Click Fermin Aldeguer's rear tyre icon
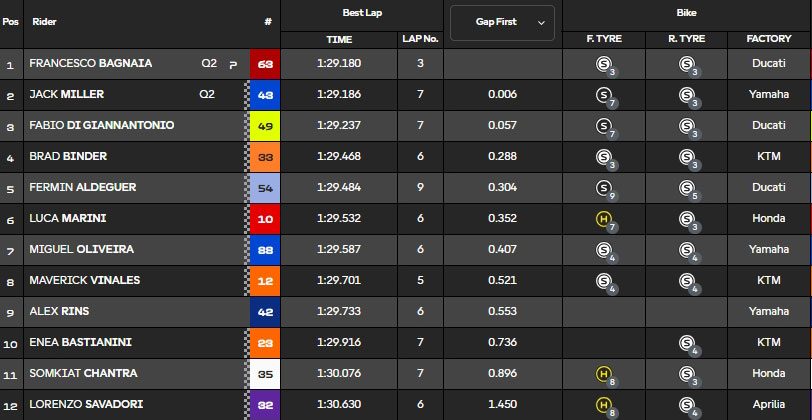Image resolution: width=812 pixels, height=420 pixels. coord(687,189)
